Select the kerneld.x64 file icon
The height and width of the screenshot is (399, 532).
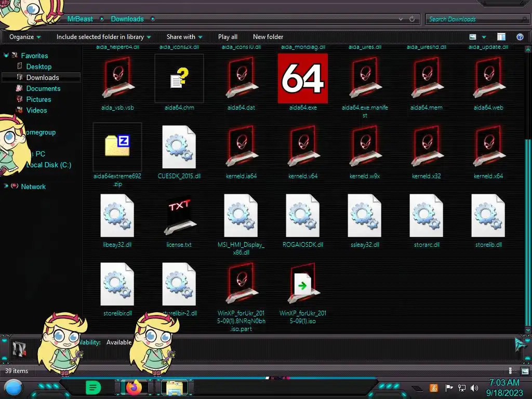[488, 147]
